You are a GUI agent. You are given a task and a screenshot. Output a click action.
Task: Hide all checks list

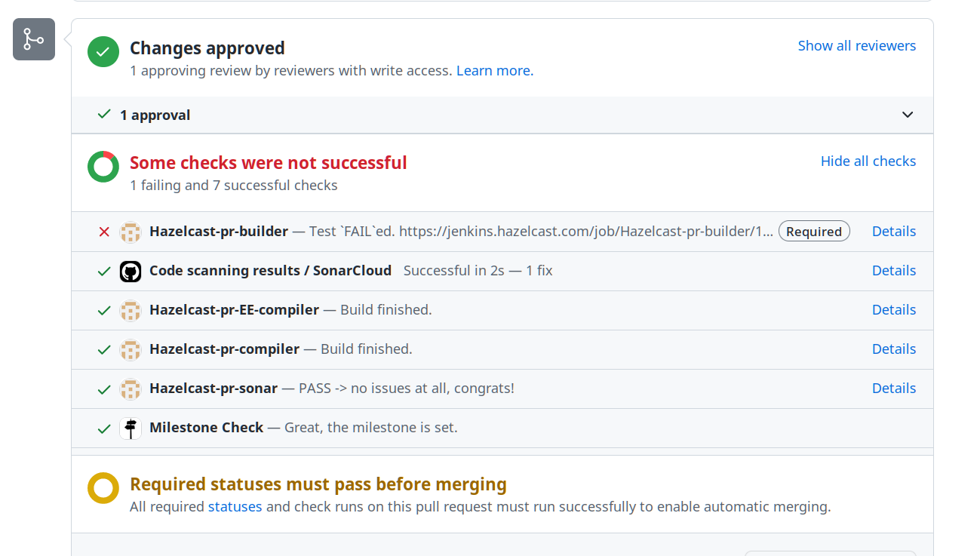point(868,161)
